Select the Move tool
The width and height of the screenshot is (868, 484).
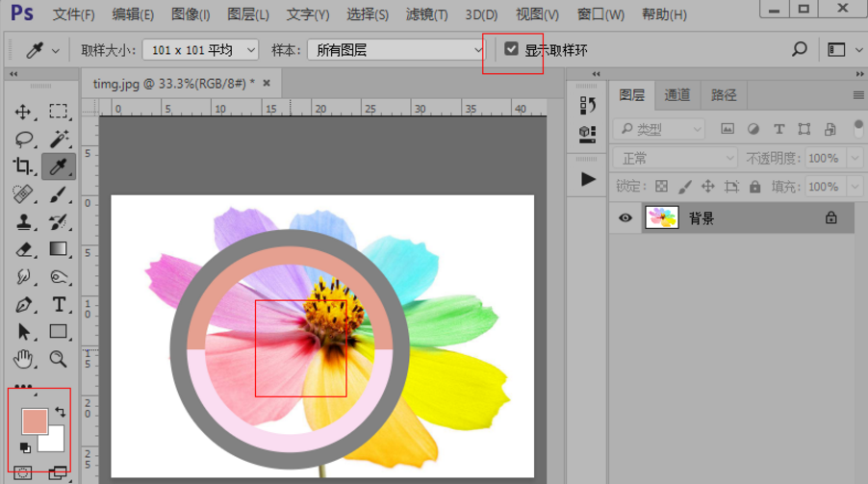[x=23, y=112]
